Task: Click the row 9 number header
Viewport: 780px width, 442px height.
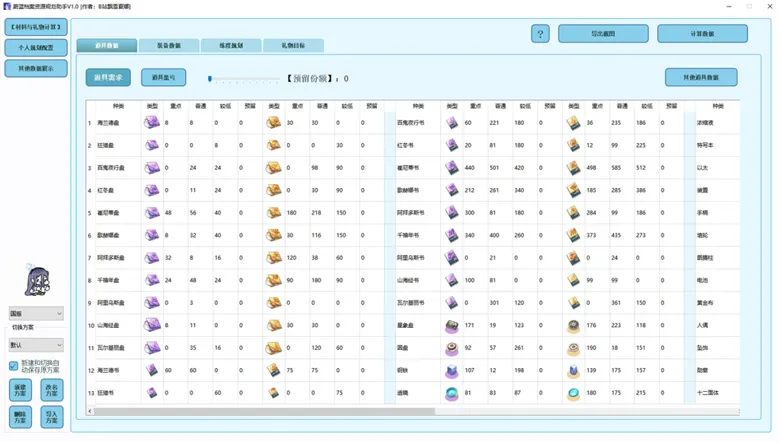Action: (x=90, y=303)
